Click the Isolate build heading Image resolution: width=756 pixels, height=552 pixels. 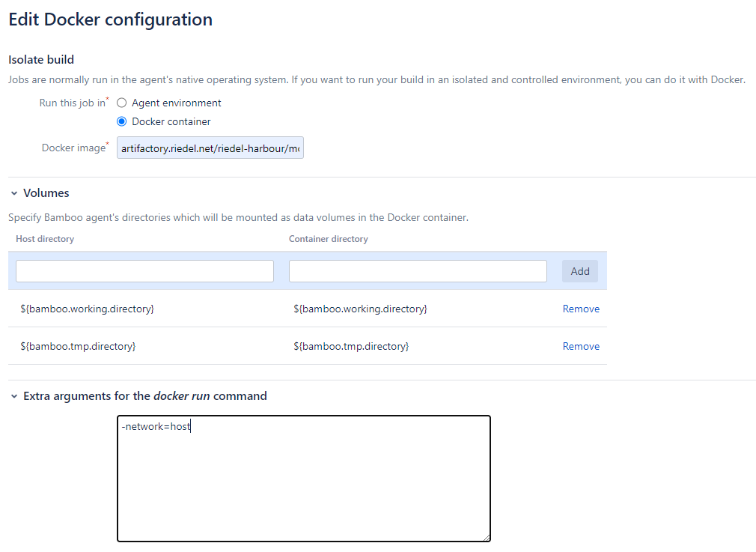click(x=41, y=59)
